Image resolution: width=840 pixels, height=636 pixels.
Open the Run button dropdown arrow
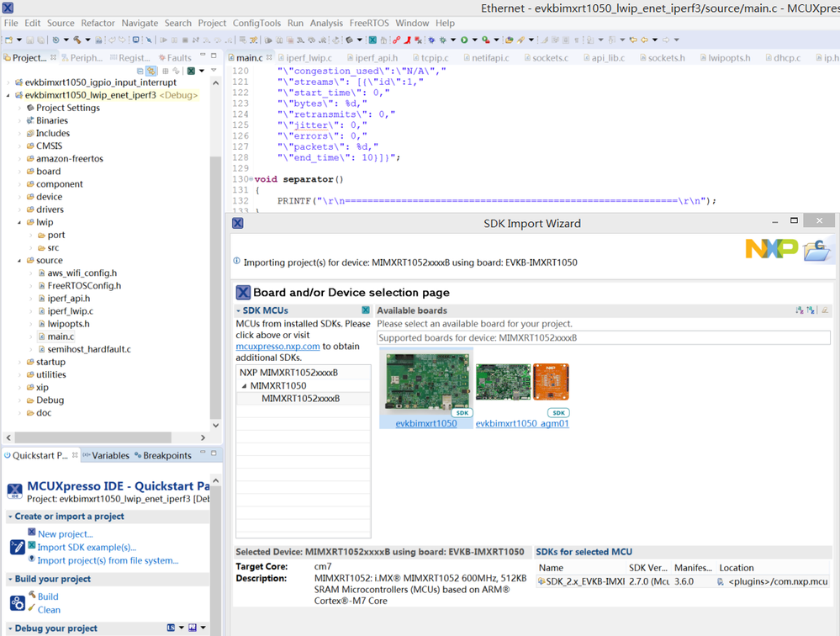click(x=474, y=40)
